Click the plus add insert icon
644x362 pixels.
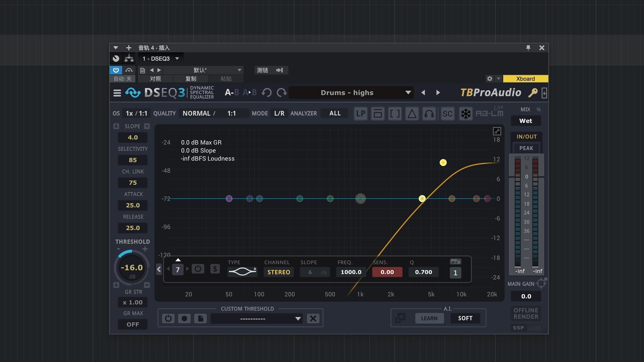click(x=128, y=48)
